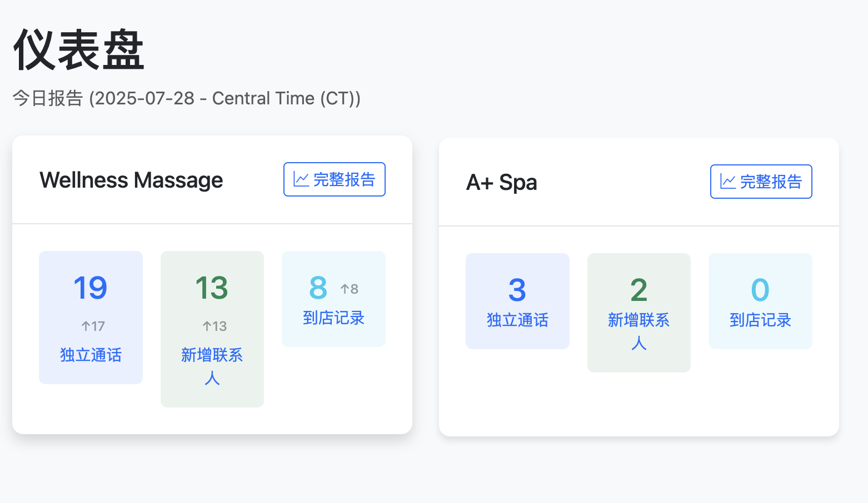The width and height of the screenshot is (868, 503).
Task: Click the Wellness Massage card title
Action: coord(131,180)
